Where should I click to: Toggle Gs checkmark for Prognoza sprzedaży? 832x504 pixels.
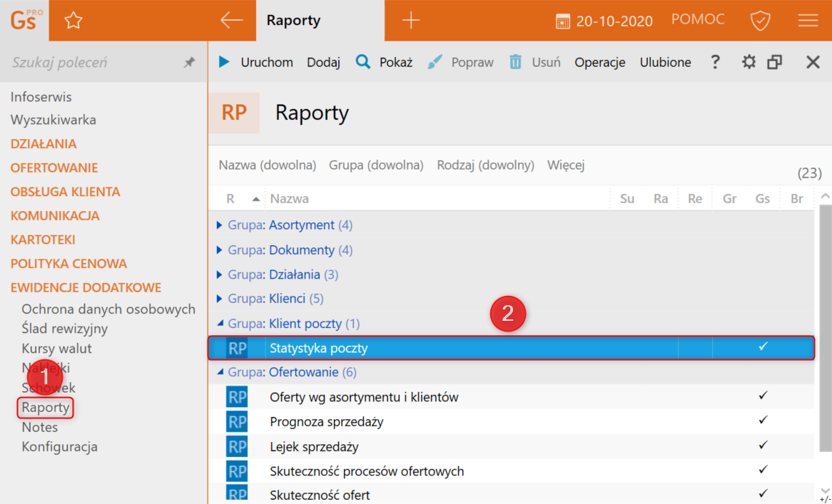[763, 420]
